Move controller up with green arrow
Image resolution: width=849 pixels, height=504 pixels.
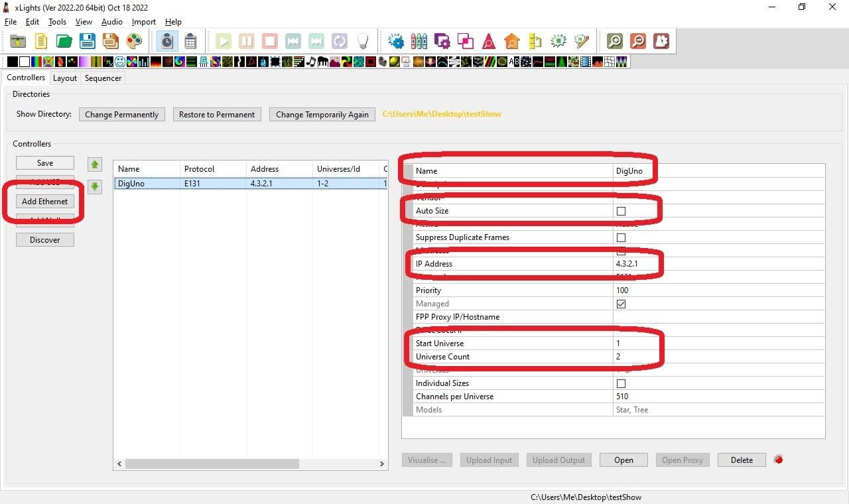95,164
